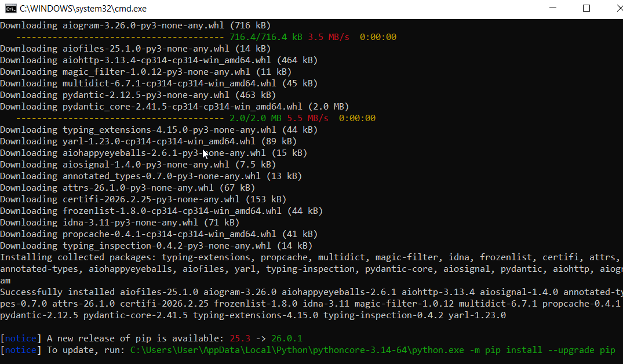
Task: Click the aiohappyeyeballs-2.6.1 download line
Action: [x=154, y=152]
